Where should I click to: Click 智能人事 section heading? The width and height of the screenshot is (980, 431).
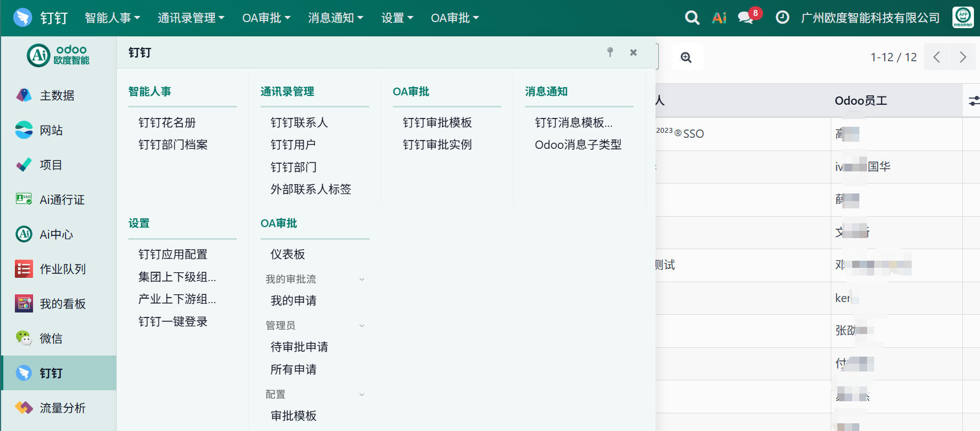150,91
